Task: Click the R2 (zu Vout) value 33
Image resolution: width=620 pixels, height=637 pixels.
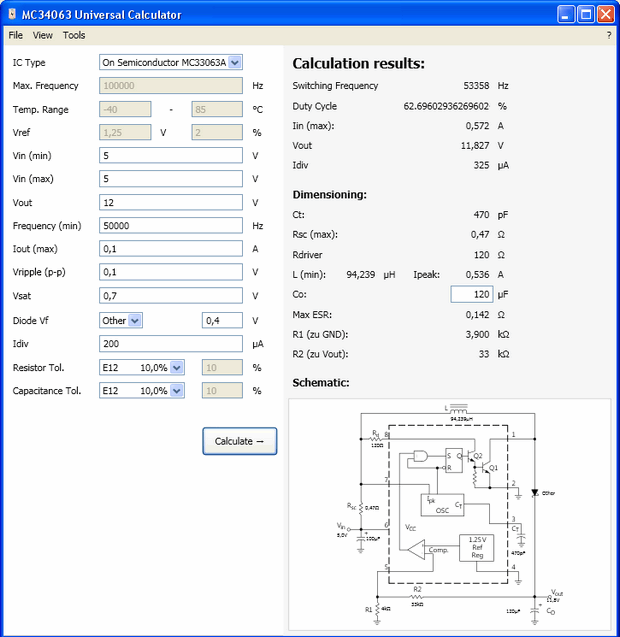Action: click(x=484, y=354)
